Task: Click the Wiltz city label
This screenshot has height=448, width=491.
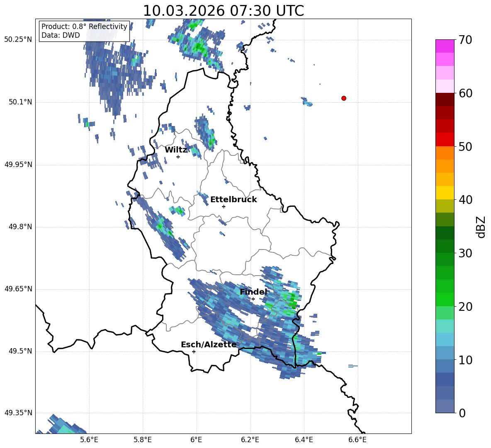Action: pyautogui.click(x=176, y=150)
